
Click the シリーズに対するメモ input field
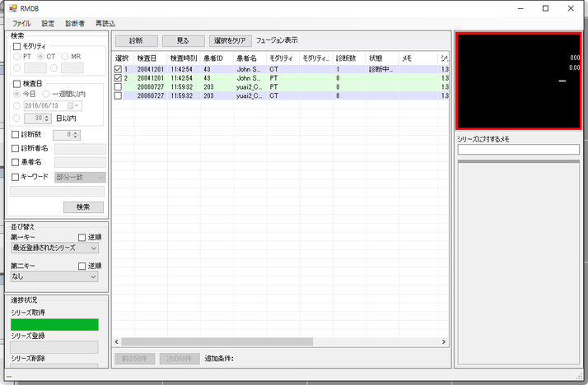(519, 150)
